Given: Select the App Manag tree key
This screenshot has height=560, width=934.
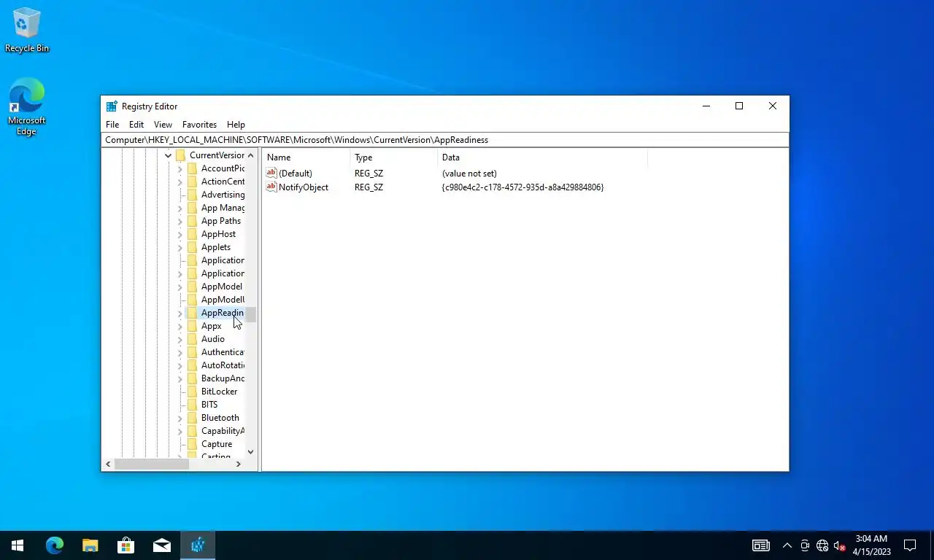Looking at the screenshot, I should pyautogui.click(x=223, y=208).
